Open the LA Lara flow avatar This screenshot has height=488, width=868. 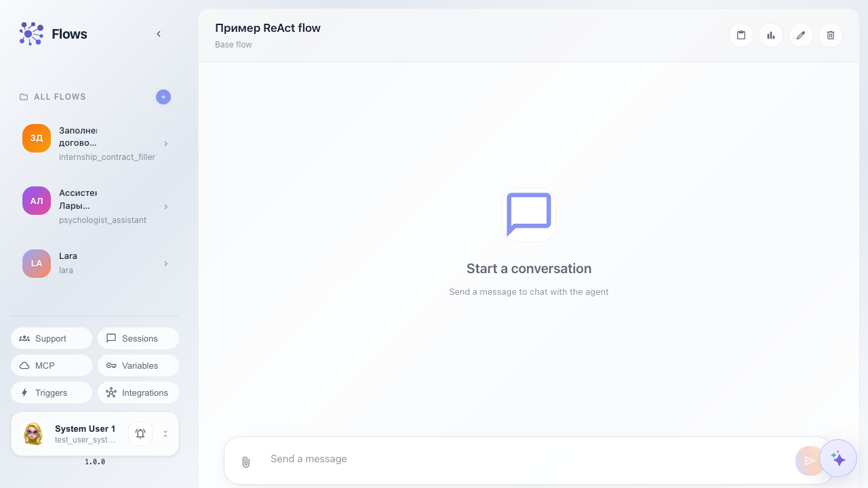pos(37,264)
